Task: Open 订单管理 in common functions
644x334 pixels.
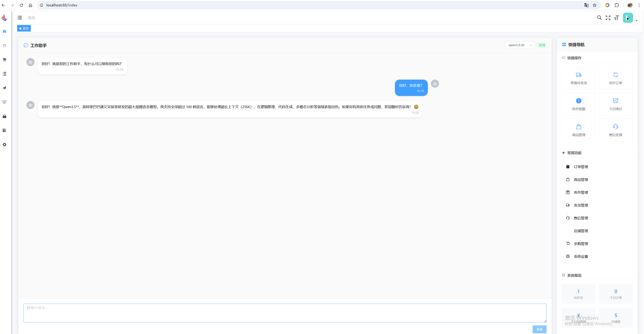Action: [x=580, y=167]
